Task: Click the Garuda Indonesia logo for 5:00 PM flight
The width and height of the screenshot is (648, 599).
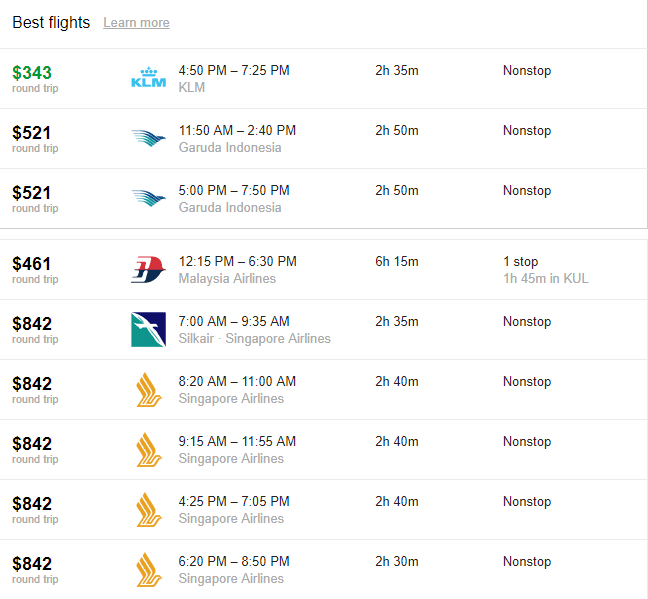Action: (148, 198)
